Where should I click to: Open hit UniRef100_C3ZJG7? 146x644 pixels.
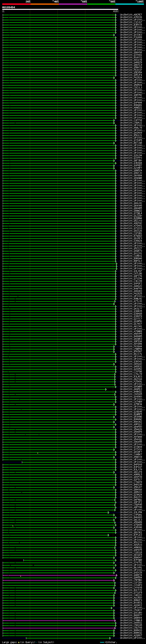(x=131, y=22)
